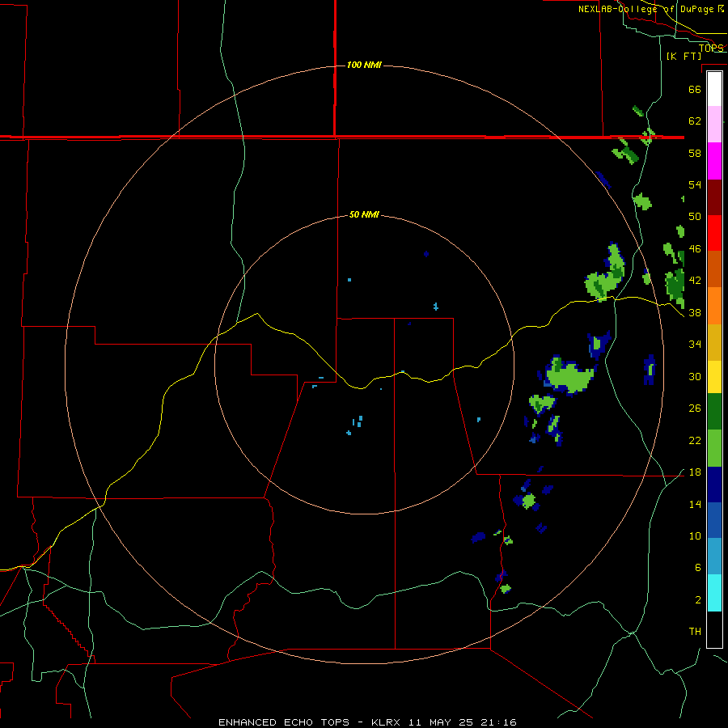Click the cyan legend swatch
Viewport: 728px width, 728px height.
point(714,593)
